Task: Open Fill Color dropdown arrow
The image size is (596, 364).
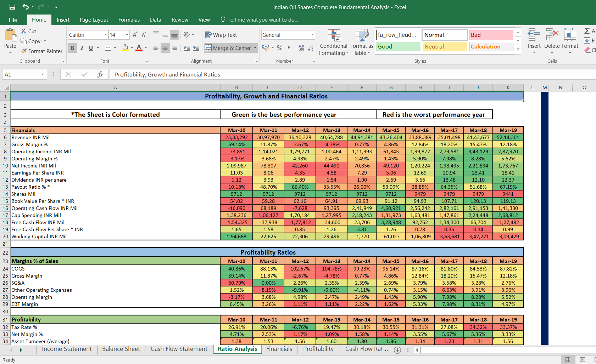Action: [x=132, y=48]
